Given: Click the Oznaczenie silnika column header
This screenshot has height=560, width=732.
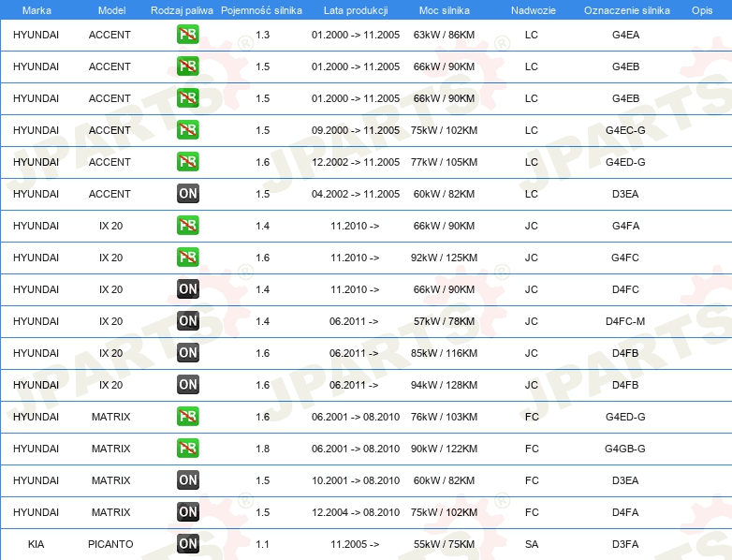Looking at the screenshot, I should coord(626,10).
